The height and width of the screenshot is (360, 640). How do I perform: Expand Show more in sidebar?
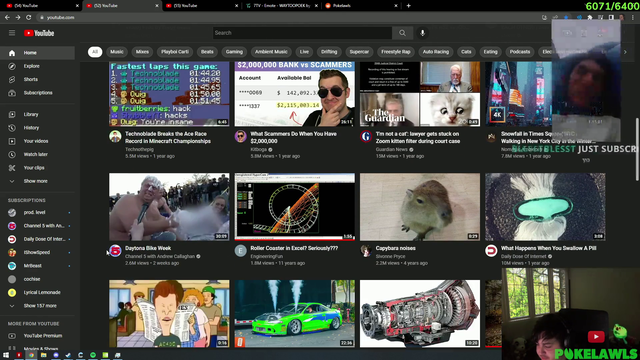coord(37,181)
